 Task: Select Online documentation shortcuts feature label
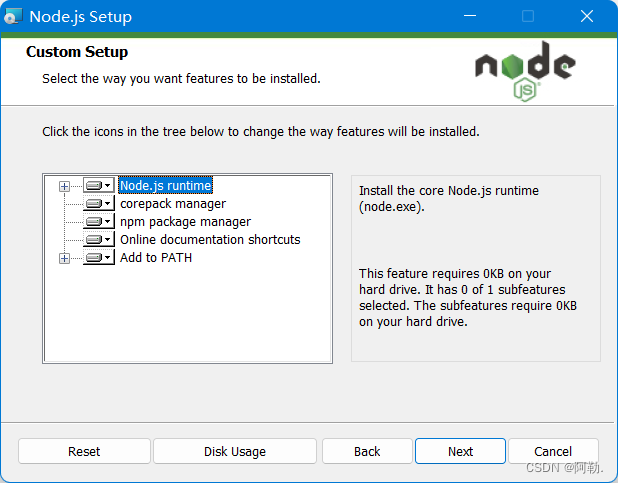click(x=210, y=239)
